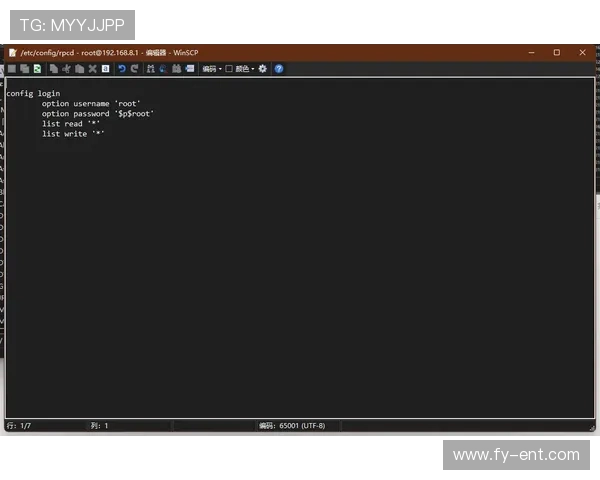Image resolution: width=600 pixels, height=480 pixels.
Task: Click the 行: 1/7 line indicator in status bar
Action: (x=20, y=425)
